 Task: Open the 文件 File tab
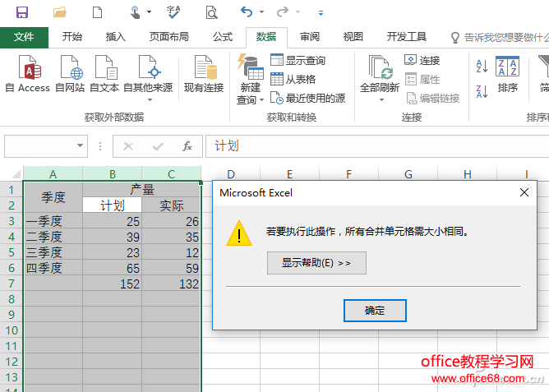(x=24, y=37)
